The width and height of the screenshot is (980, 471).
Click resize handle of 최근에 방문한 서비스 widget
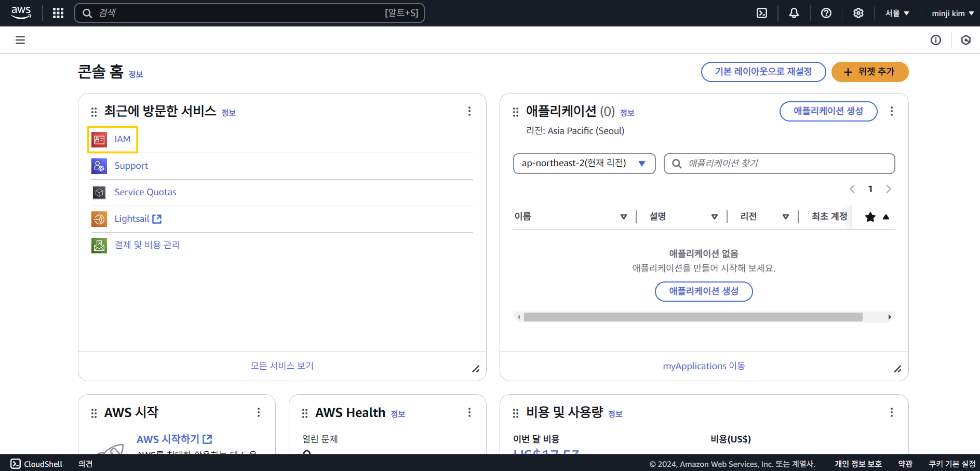476,369
